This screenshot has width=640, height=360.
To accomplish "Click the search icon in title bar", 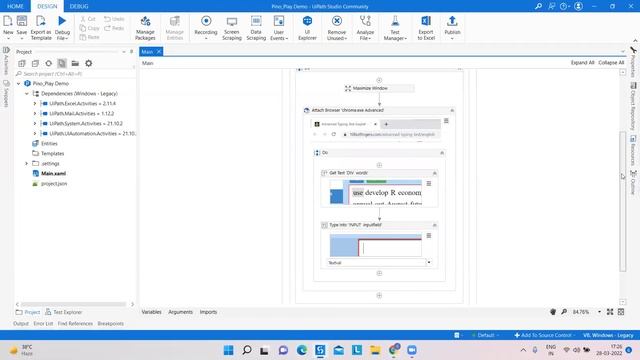I will [539, 6].
